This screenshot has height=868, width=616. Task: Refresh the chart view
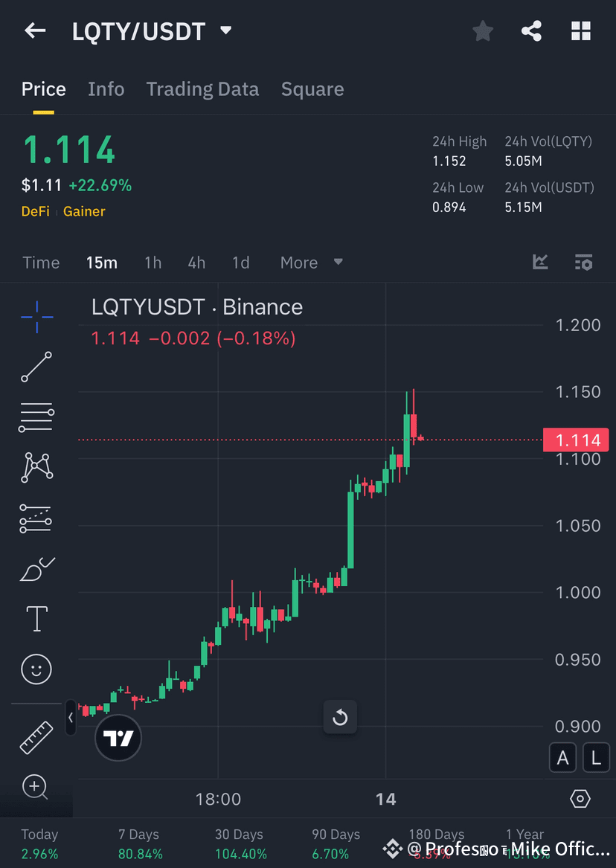point(340,717)
